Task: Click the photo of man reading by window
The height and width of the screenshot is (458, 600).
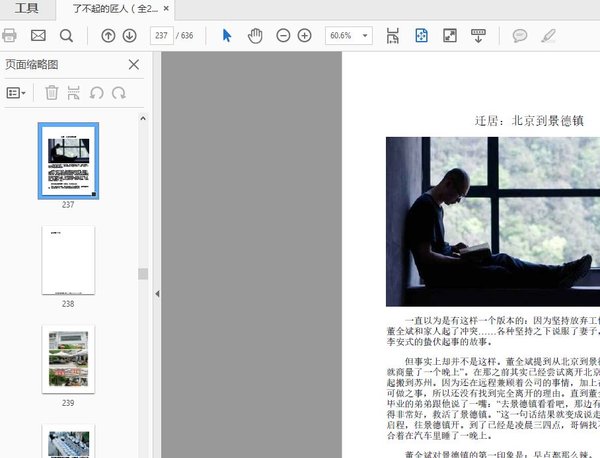Action: point(493,222)
